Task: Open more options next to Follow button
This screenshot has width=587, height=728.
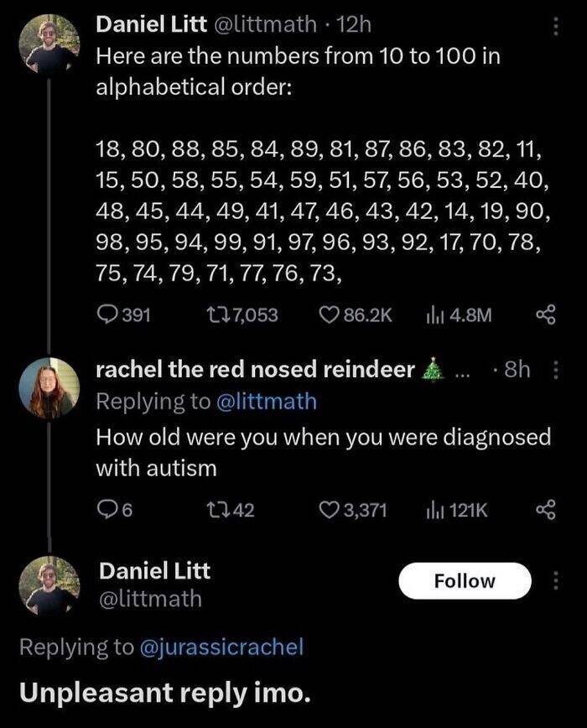Action: [553, 581]
